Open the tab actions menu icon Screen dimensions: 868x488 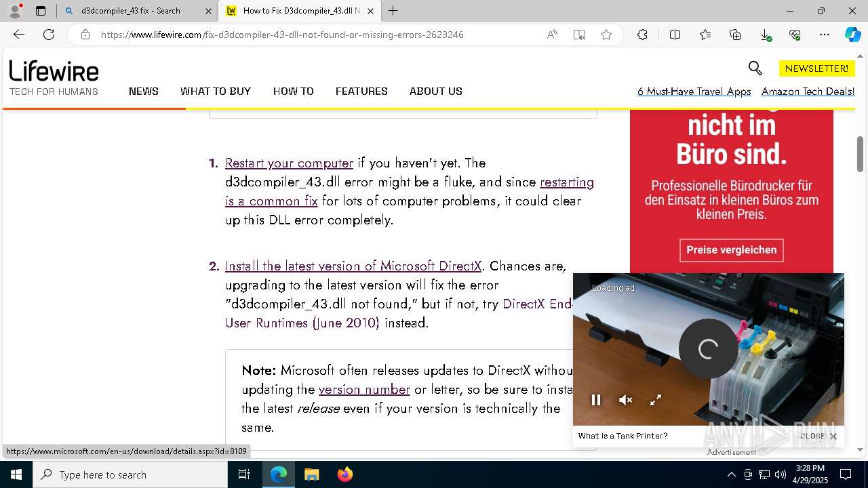(41, 11)
